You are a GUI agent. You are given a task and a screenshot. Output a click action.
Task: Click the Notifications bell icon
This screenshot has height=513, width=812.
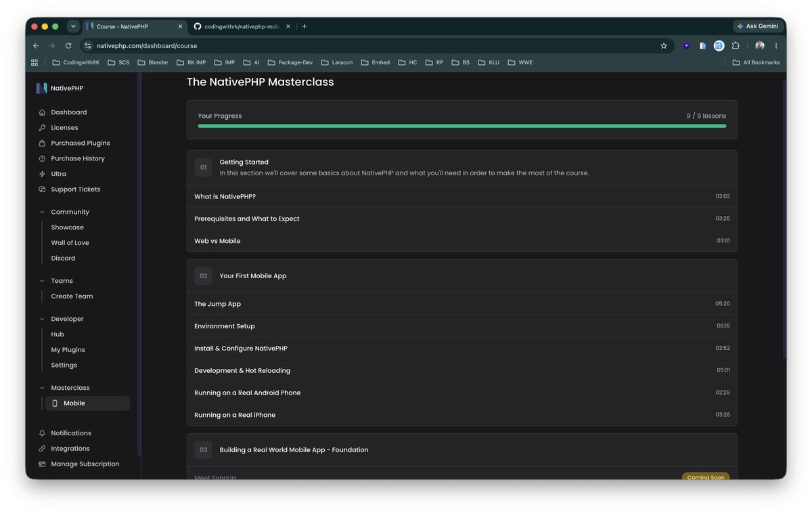42,433
